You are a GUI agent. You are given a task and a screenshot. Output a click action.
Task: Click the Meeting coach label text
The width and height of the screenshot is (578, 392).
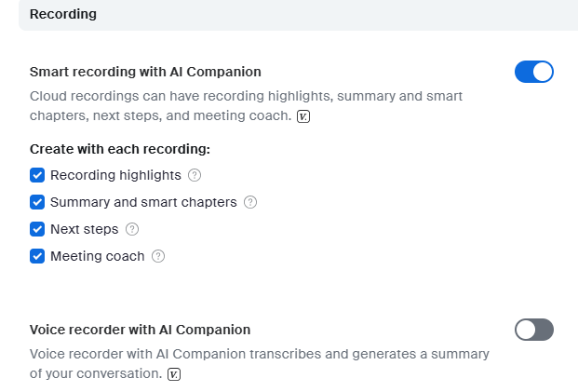tap(98, 256)
